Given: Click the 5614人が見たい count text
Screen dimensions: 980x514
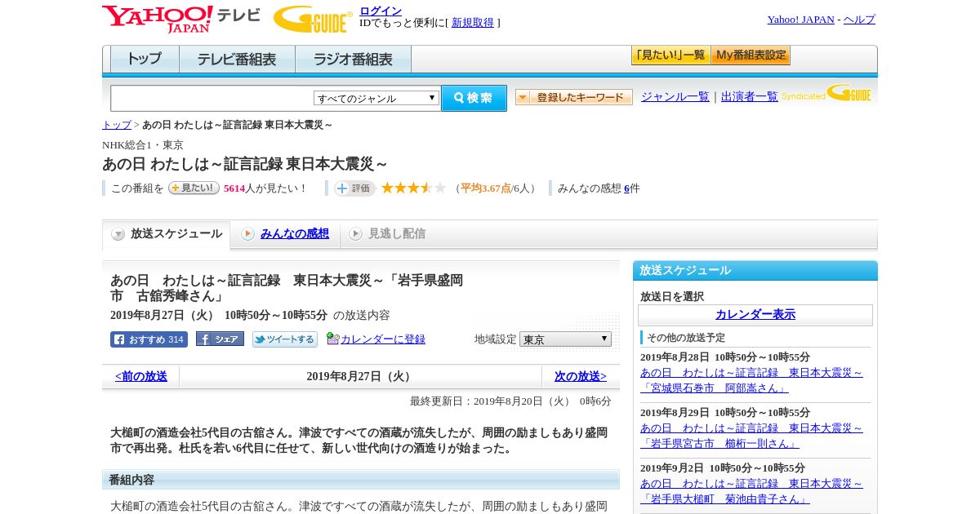Looking at the screenshot, I should (x=265, y=188).
